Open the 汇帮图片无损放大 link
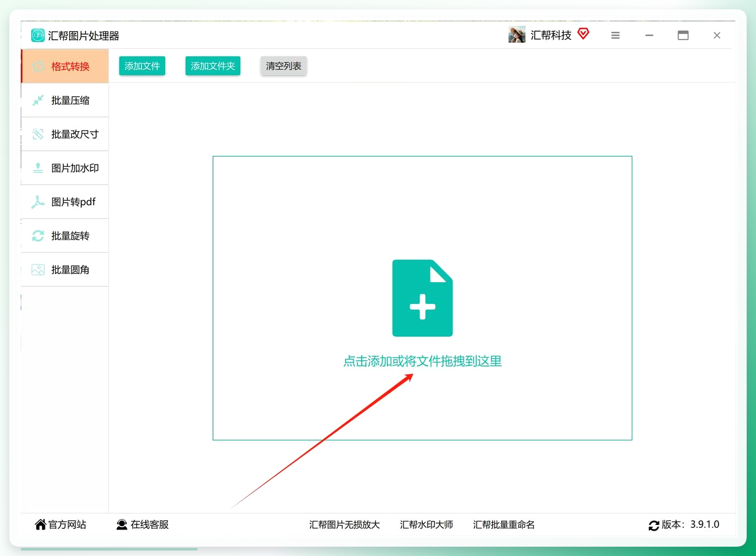 345,524
